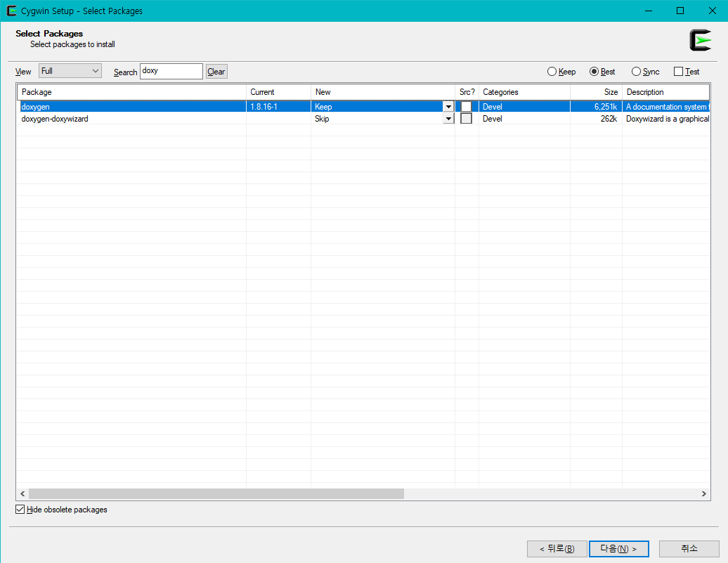Click the Search input field containing doxy
This screenshot has width=728, height=563.
click(x=171, y=71)
